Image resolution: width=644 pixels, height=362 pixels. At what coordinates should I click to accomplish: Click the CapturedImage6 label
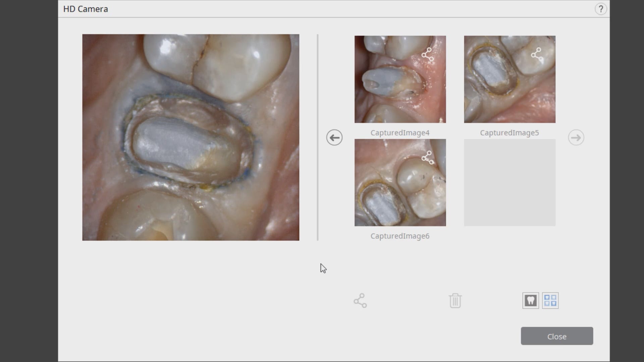click(x=400, y=236)
